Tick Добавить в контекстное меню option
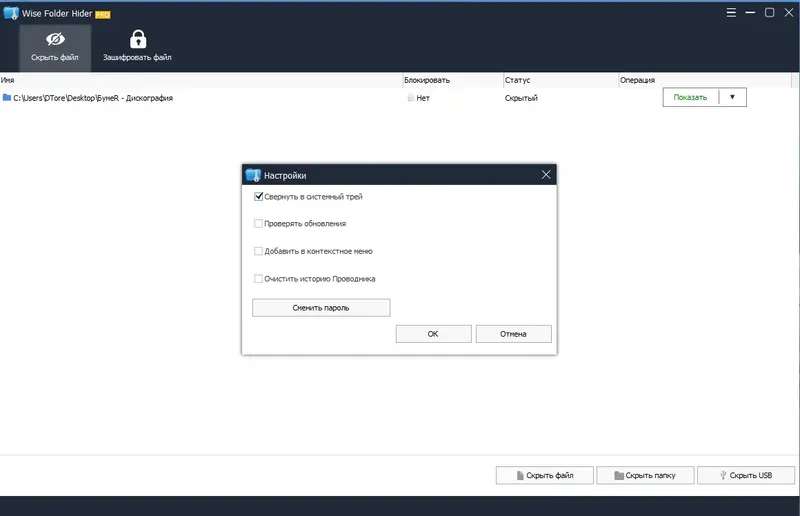 (258, 251)
